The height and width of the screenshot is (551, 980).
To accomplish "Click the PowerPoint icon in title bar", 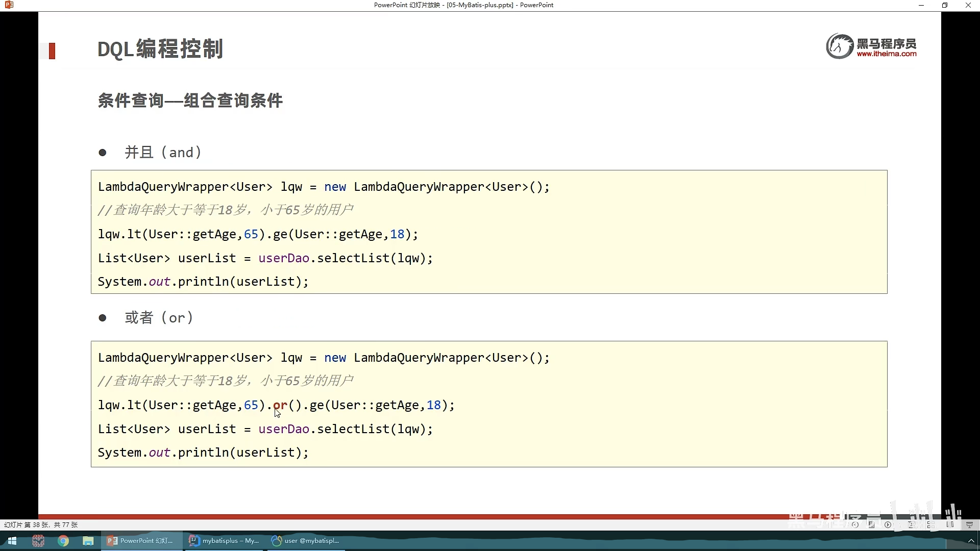I will 9,5.
